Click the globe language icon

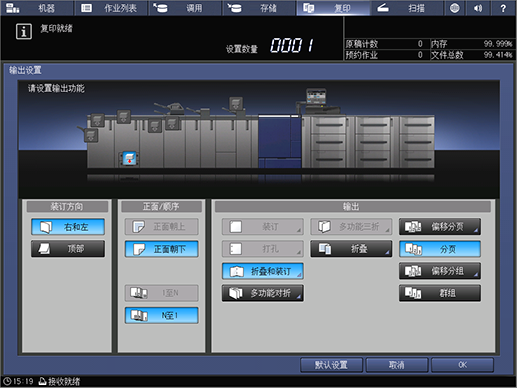click(454, 8)
